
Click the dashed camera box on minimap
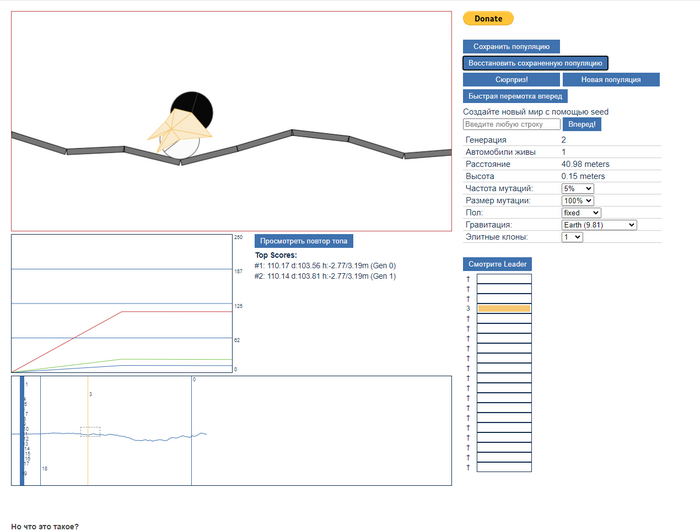point(90,431)
